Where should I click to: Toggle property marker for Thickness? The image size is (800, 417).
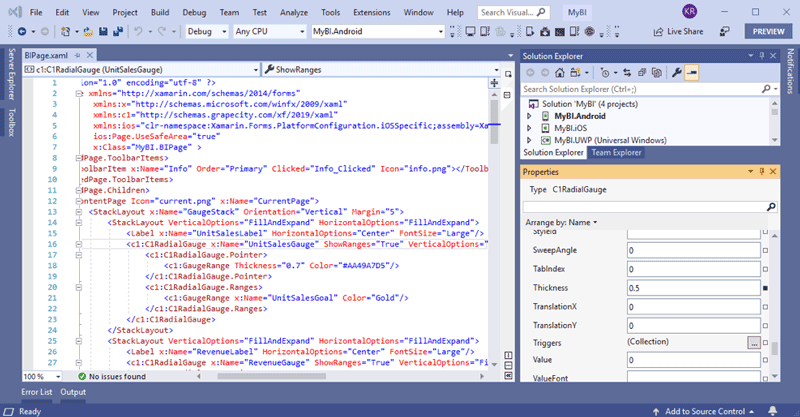765,288
